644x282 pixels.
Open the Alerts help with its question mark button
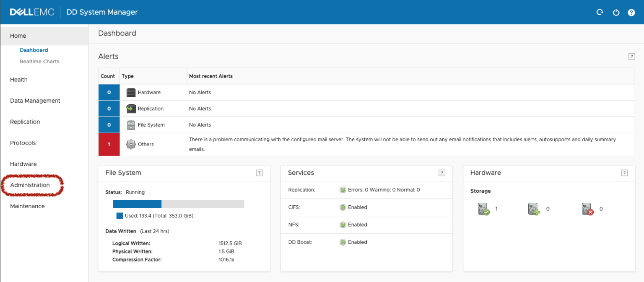[x=631, y=56]
